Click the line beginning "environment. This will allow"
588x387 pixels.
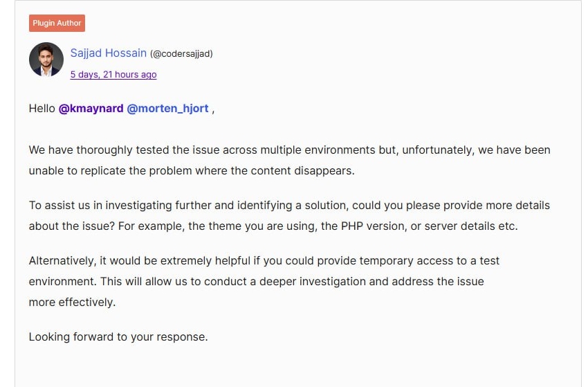[257, 281]
